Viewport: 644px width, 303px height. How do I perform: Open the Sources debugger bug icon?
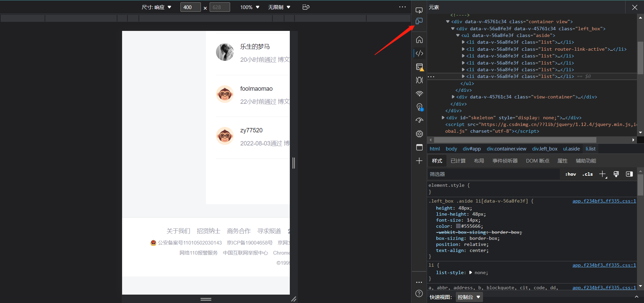tap(419, 80)
